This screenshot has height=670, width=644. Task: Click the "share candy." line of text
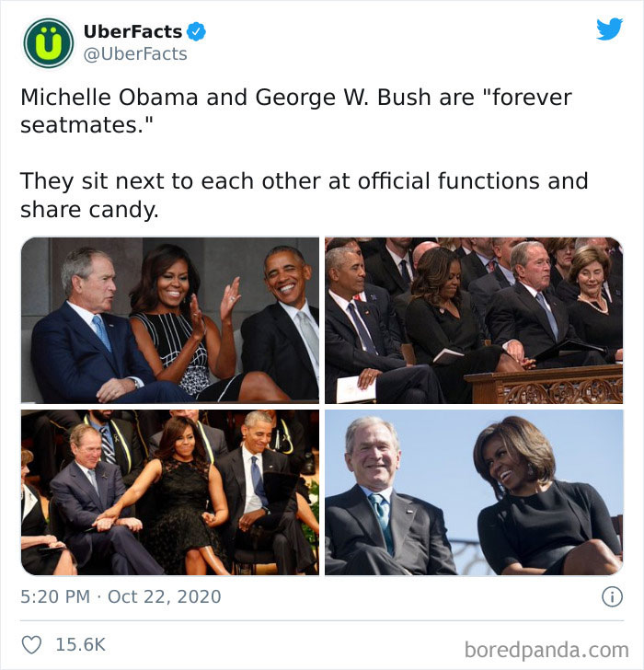tap(89, 210)
